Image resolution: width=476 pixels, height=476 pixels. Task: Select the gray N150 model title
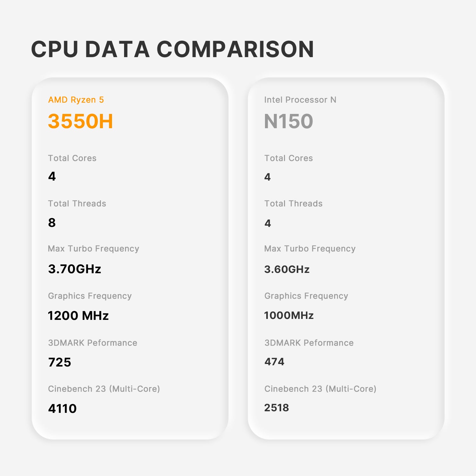(288, 121)
